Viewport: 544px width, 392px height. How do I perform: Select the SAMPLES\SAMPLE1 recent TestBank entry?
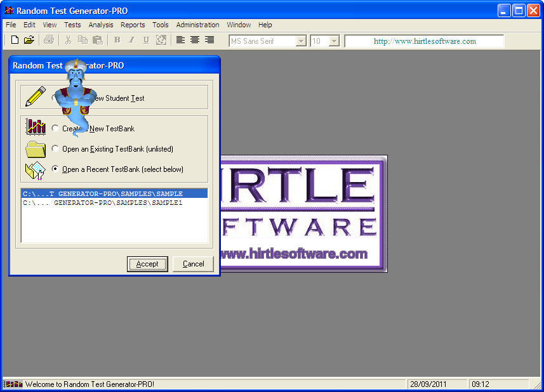pyautogui.click(x=103, y=203)
